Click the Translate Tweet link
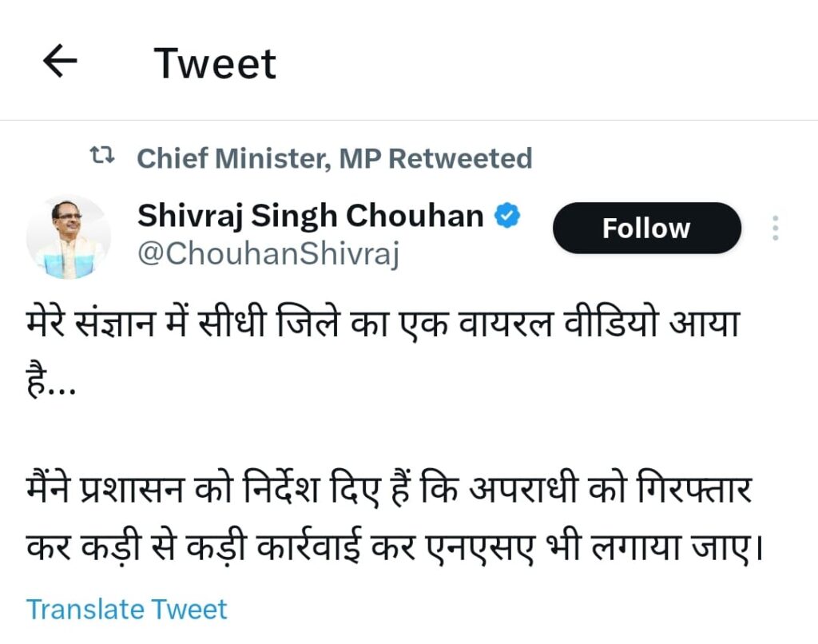Image resolution: width=818 pixels, height=644 pixels. 127,609
